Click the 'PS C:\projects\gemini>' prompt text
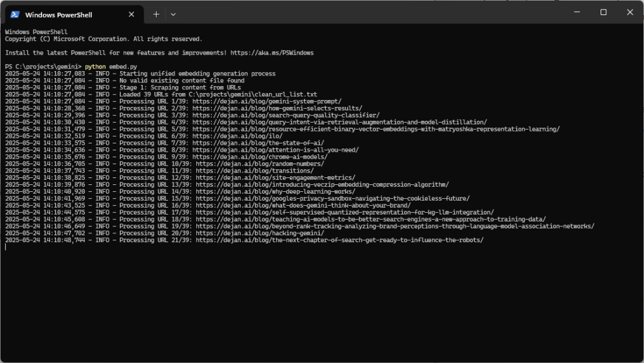Viewport: 644px width, 363px height. (43, 67)
